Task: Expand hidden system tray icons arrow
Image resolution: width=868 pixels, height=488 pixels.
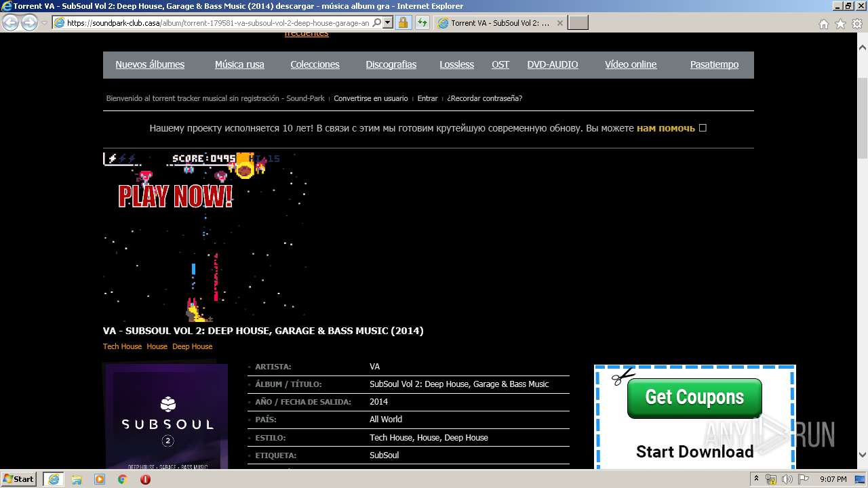Action: (757, 479)
